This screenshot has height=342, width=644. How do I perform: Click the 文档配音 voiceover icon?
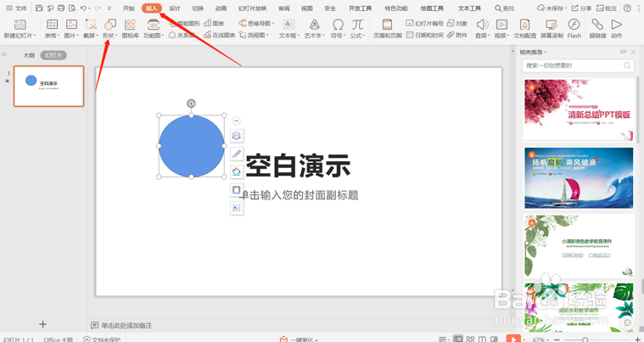pos(524,25)
